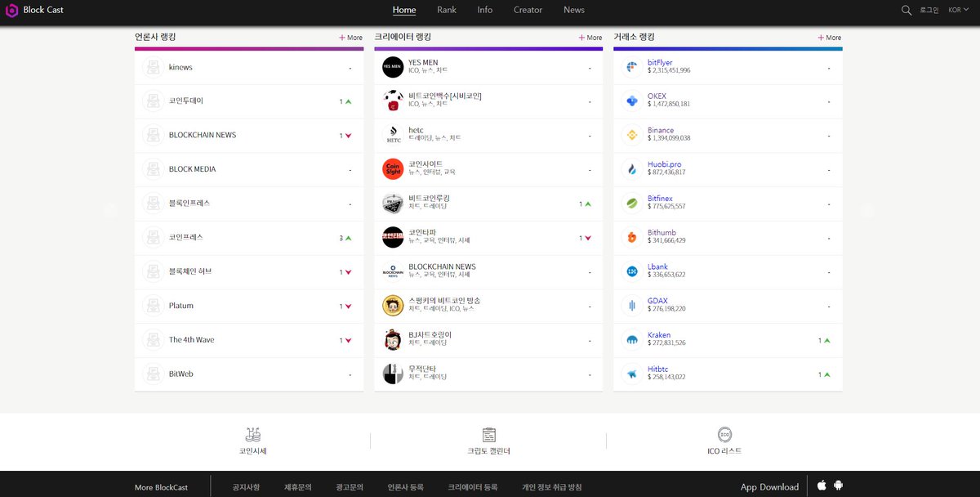Click the Binance exchange logo
The image size is (980, 497).
(x=631, y=135)
